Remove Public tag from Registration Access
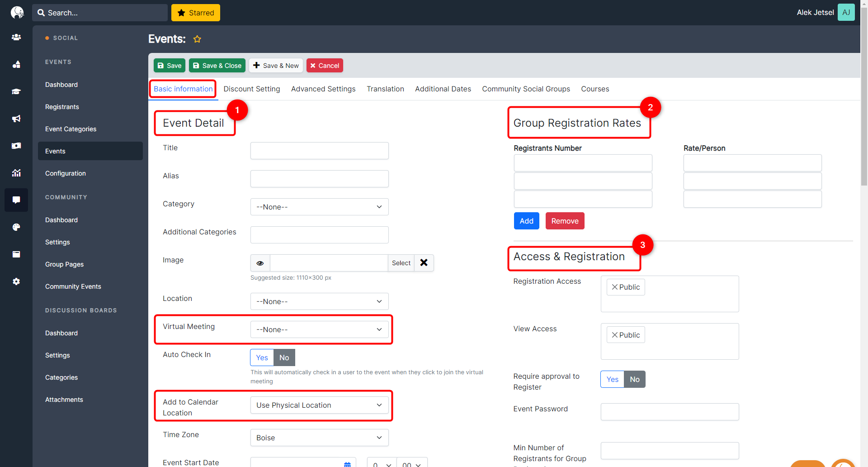The width and height of the screenshot is (868, 467). [x=614, y=287]
